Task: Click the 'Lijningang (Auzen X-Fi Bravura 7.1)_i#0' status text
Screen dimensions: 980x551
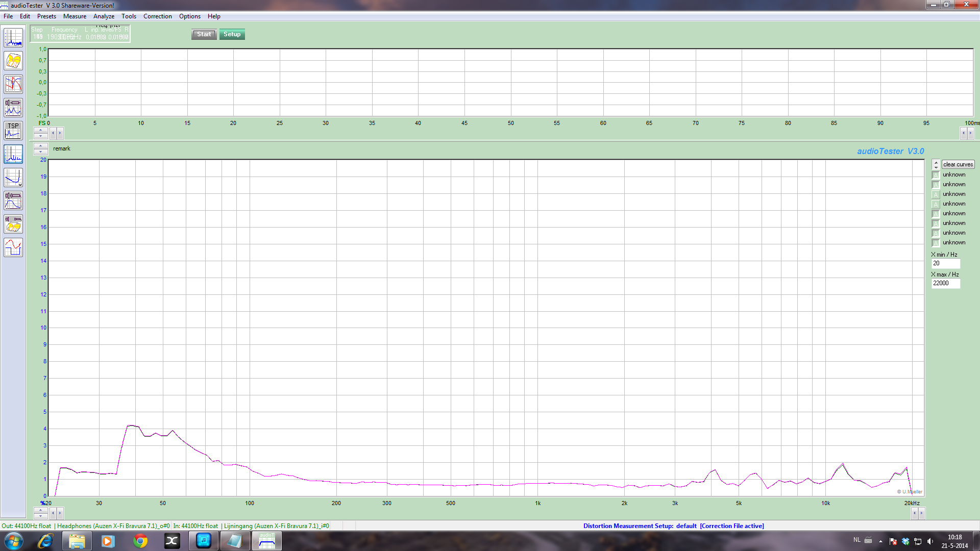Action: tap(276, 526)
